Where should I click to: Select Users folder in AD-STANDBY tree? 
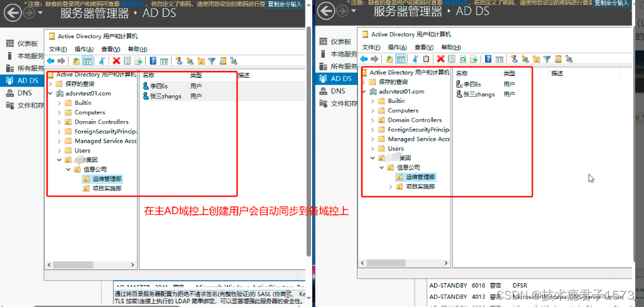pyautogui.click(x=396, y=149)
